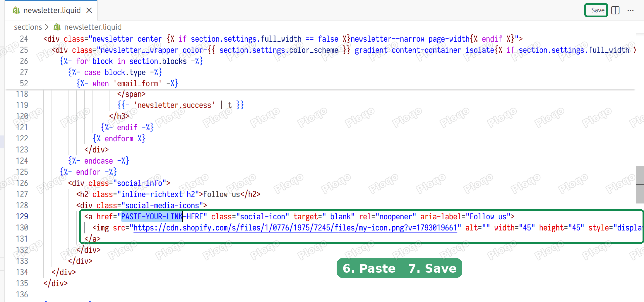Image resolution: width=644 pixels, height=302 pixels.
Task: Click the newsletter.liquid breadcrumb item
Action: 93,27
